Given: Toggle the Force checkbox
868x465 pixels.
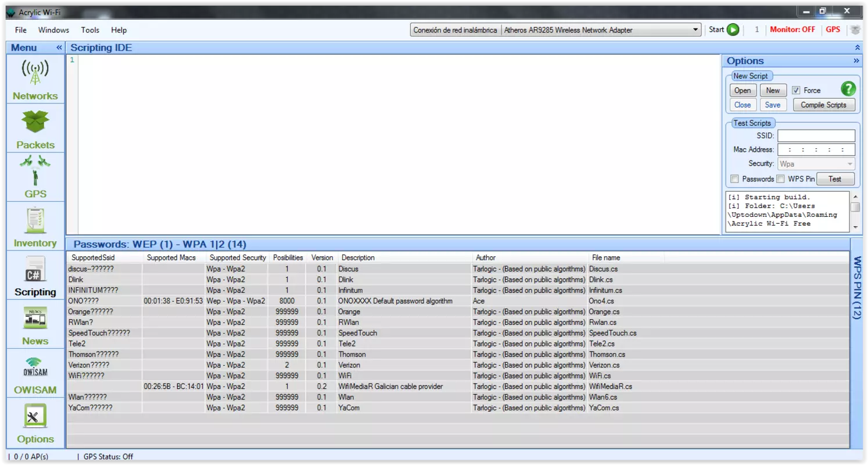Looking at the screenshot, I should tap(797, 90).
